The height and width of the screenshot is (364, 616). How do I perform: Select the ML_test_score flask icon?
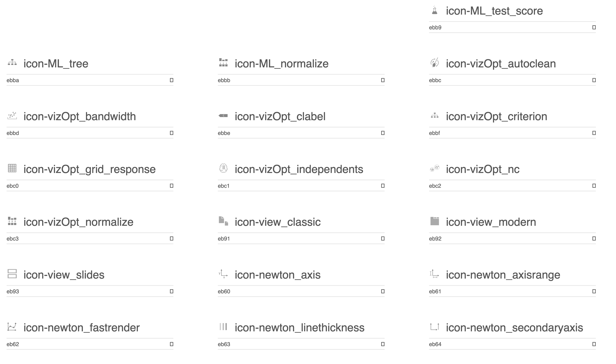point(434,10)
